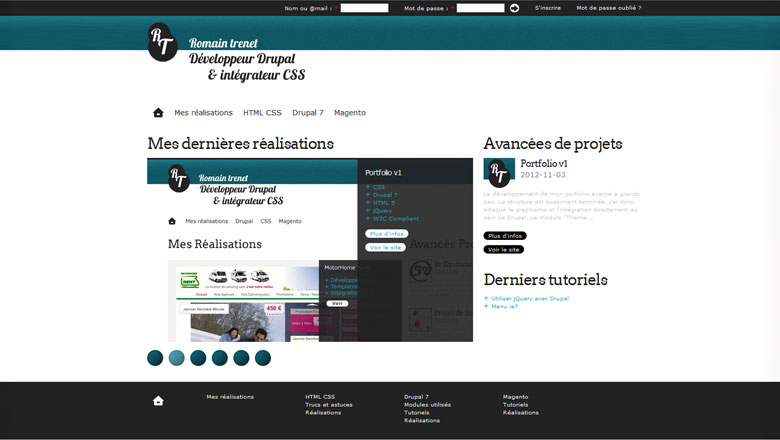The image size is (780, 440).
Task: Click footer Magento heading link
Action: tap(515, 397)
